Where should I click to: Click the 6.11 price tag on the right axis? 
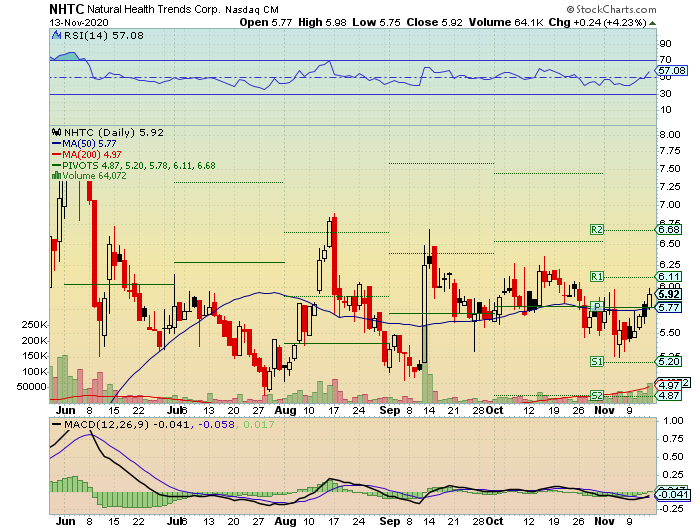669,276
